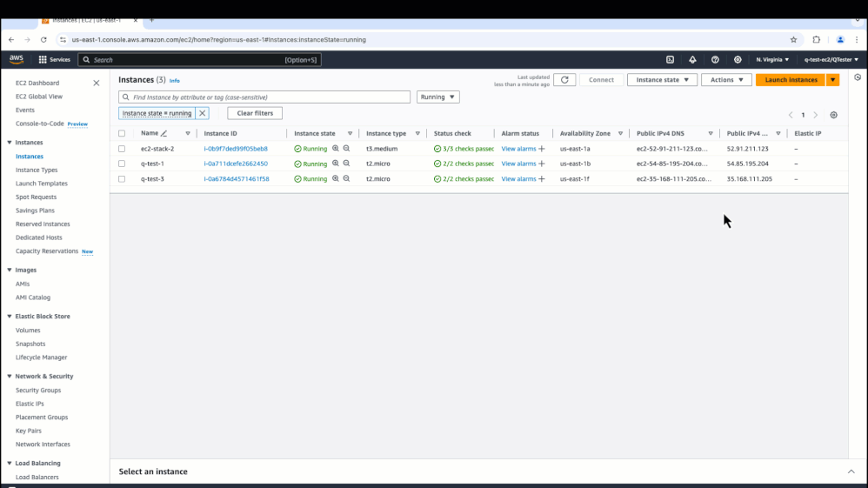This screenshot has width=868, height=488.
Task: Collapse the Images sidebar section
Action: coord(10,270)
